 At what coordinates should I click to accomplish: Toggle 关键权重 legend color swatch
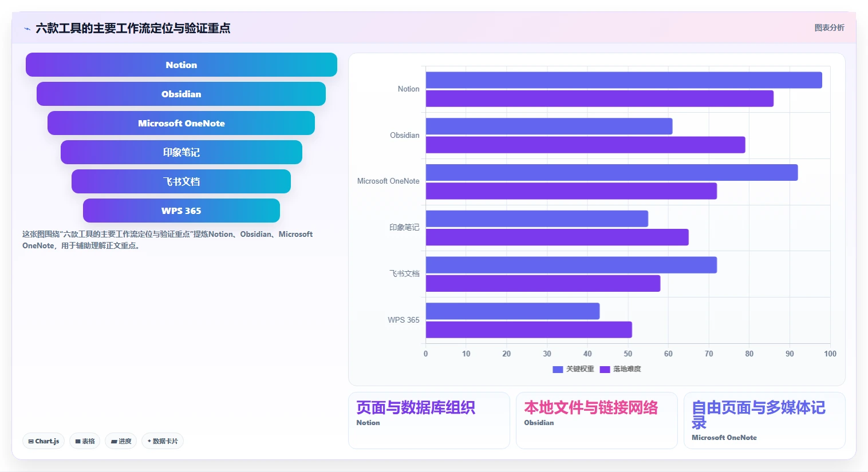[x=558, y=370]
